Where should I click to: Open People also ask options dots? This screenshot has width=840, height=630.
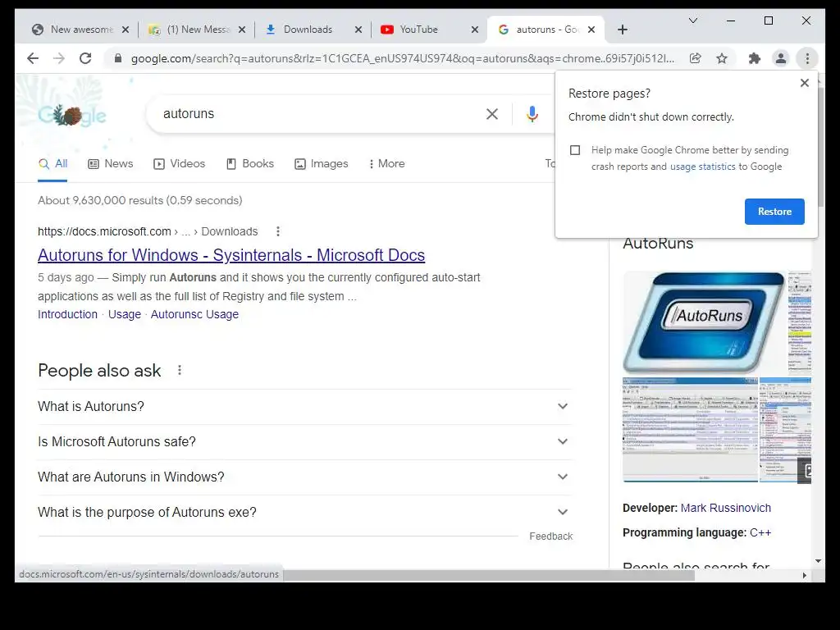click(x=180, y=370)
